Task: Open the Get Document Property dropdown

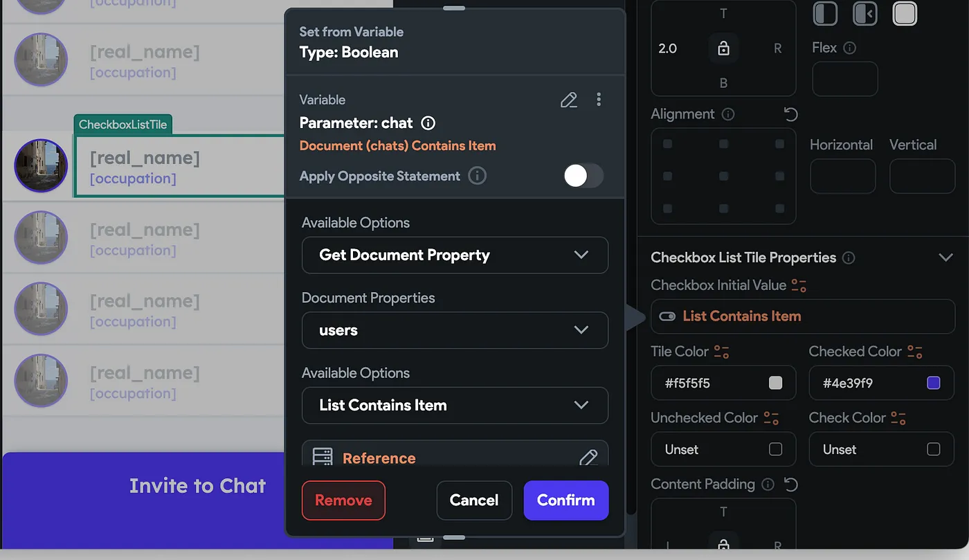Action: point(455,255)
